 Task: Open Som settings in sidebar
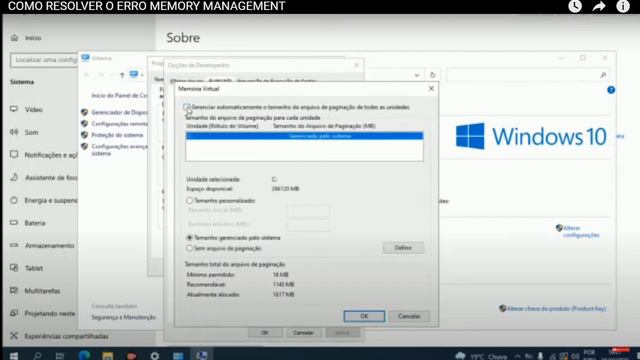click(24, 132)
